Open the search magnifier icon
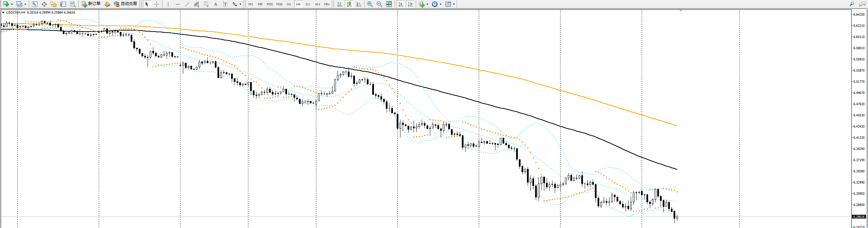Image resolution: width=868 pixels, height=228 pixels. [x=852, y=4]
